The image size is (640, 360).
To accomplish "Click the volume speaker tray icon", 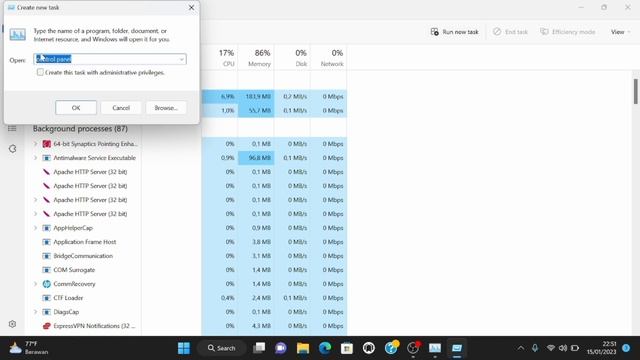I will click(563, 348).
